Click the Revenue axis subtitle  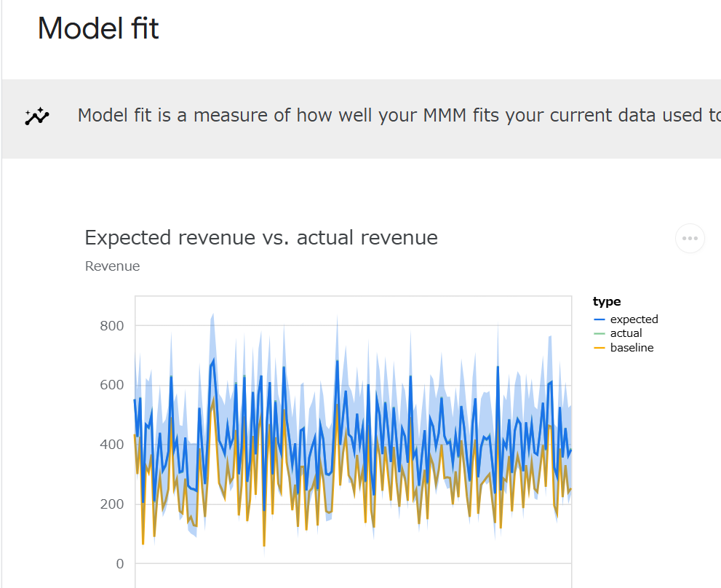coord(112,266)
